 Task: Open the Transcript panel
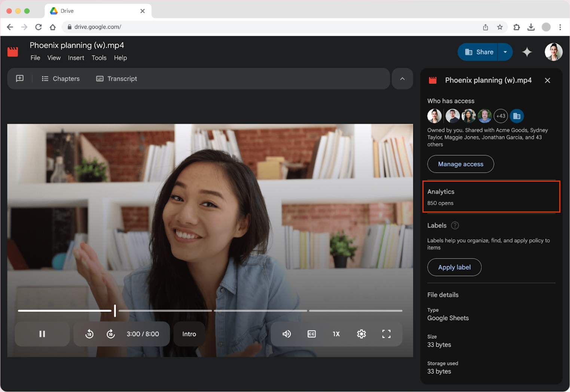116,79
